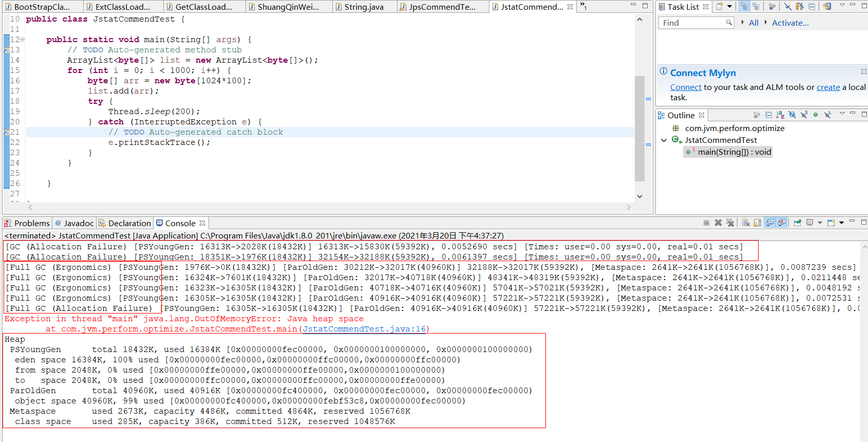The image size is (868, 442).
Task: Click Synchronize Changed repository icon
Action: click(x=827, y=7)
